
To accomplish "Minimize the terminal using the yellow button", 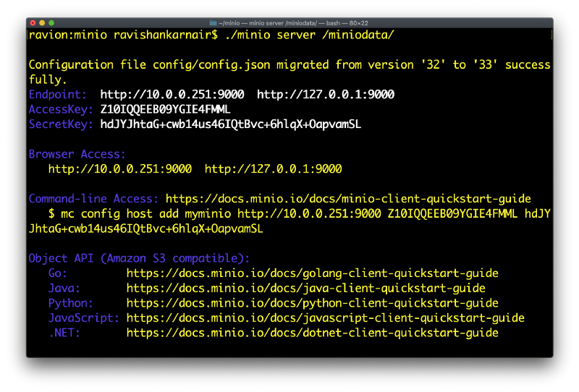I will click(42, 23).
